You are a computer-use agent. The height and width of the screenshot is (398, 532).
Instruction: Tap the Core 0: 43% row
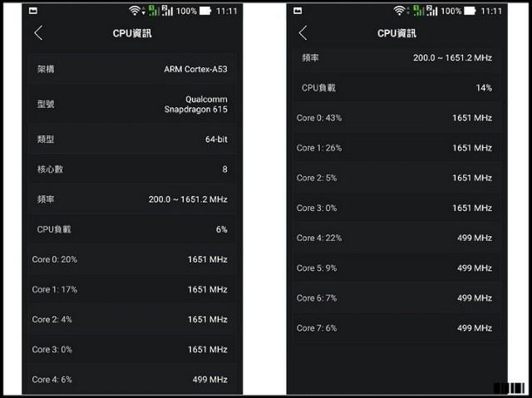(396, 118)
